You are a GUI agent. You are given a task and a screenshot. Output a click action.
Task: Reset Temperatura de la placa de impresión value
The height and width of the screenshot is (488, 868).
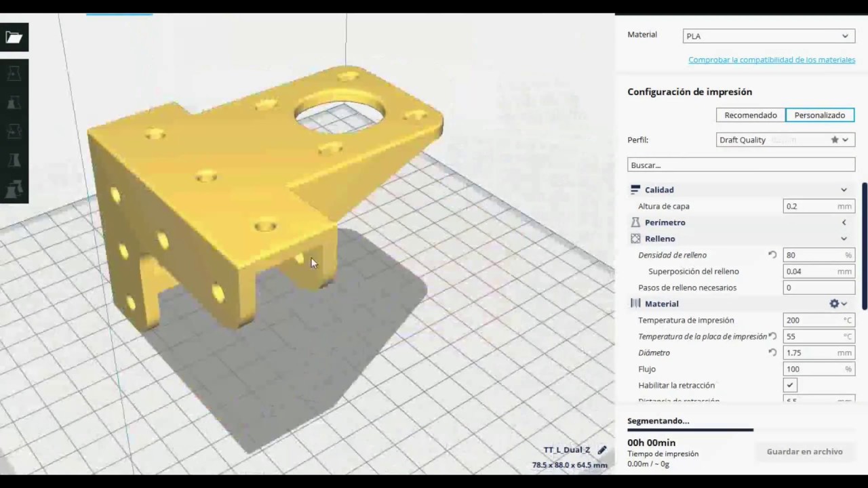772,336
